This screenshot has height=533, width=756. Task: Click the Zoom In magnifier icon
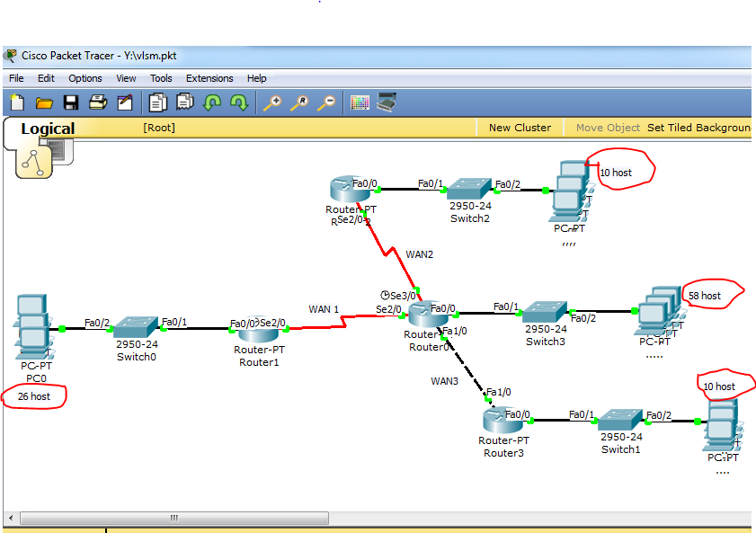click(272, 102)
